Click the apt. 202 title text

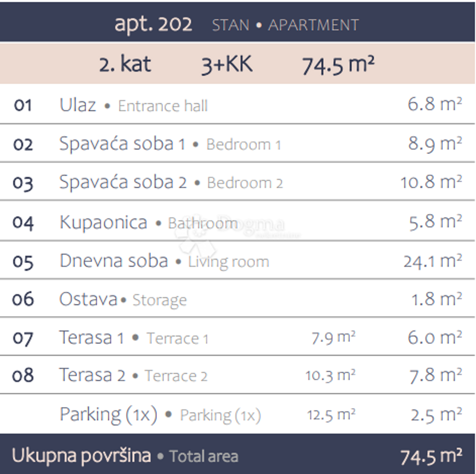(x=153, y=24)
